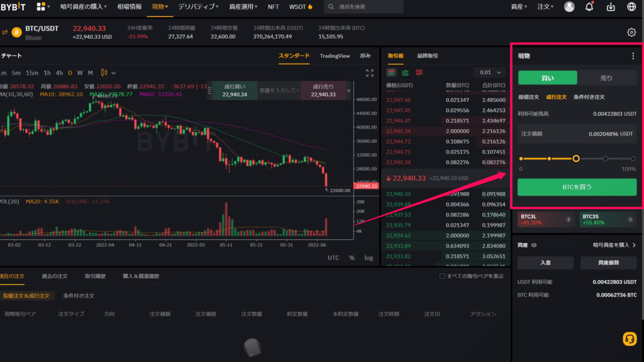Viewport: 644px width, 362px height.
Task: Open the 取引履歴 tab
Action: point(96,276)
